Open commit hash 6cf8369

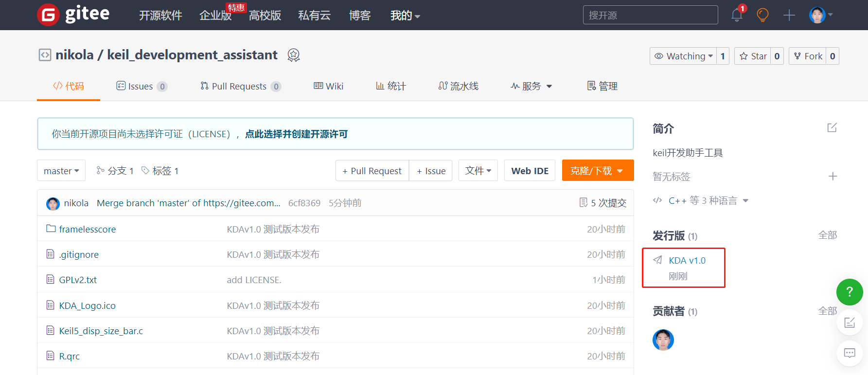[x=304, y=203]
